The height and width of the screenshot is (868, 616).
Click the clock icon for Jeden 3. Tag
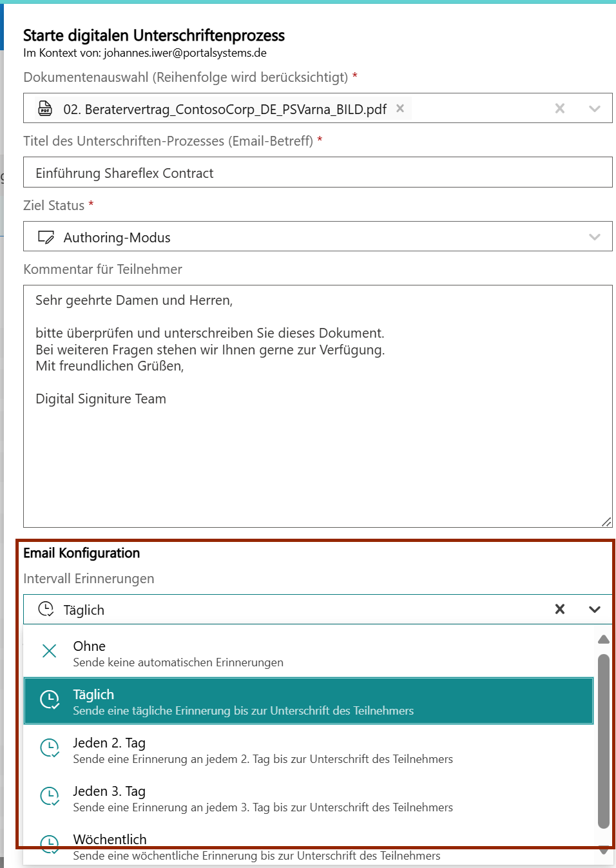[50, 796]
